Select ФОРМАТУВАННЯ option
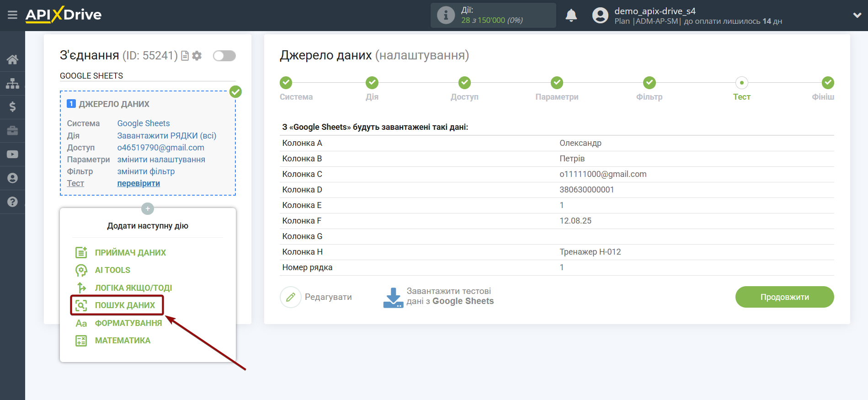Image resolution: width=868 pixels, height=400 pixels. [128, 323]
